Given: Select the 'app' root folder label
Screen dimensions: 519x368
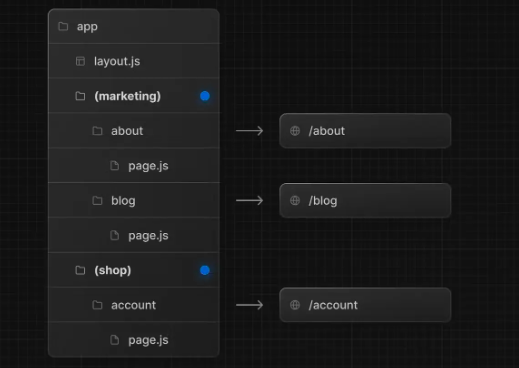Looking at the screenshot, I should coord(87,27).
